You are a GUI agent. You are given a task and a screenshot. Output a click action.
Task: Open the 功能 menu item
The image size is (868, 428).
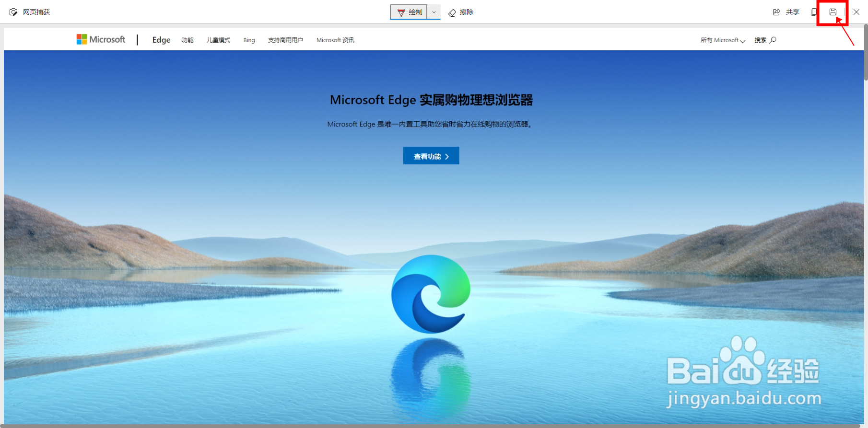[188, 40]
